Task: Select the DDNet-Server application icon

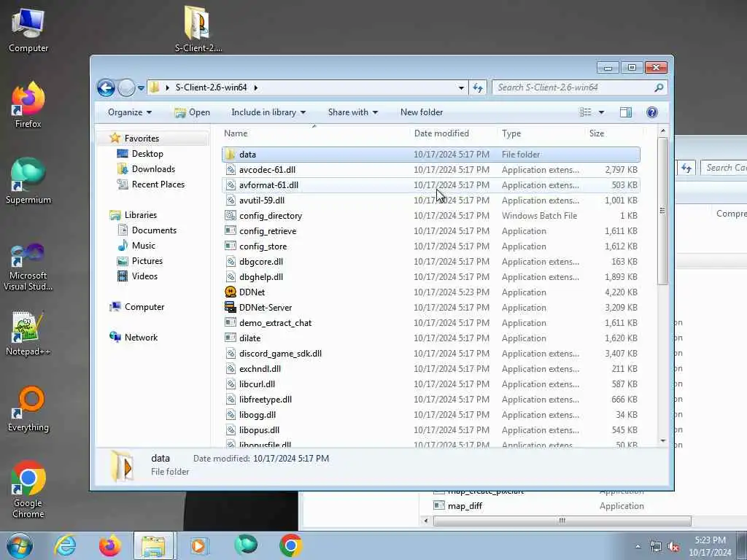Action: click(x=231, y=307)
